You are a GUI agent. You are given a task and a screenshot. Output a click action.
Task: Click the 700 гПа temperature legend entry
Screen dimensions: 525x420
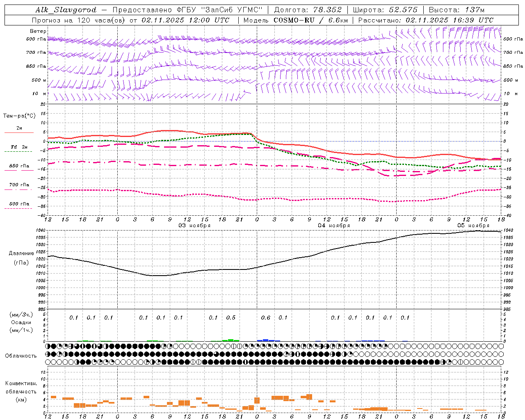[x=19, y=185]
